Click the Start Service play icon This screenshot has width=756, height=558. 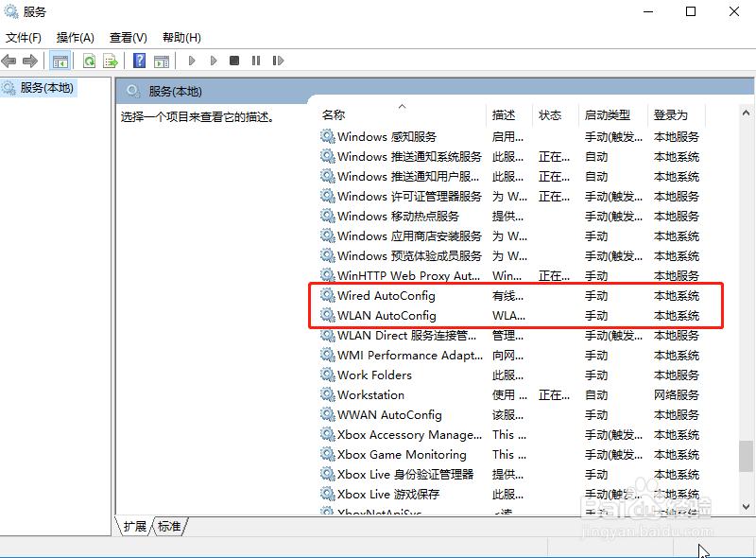tap(192, 61)
